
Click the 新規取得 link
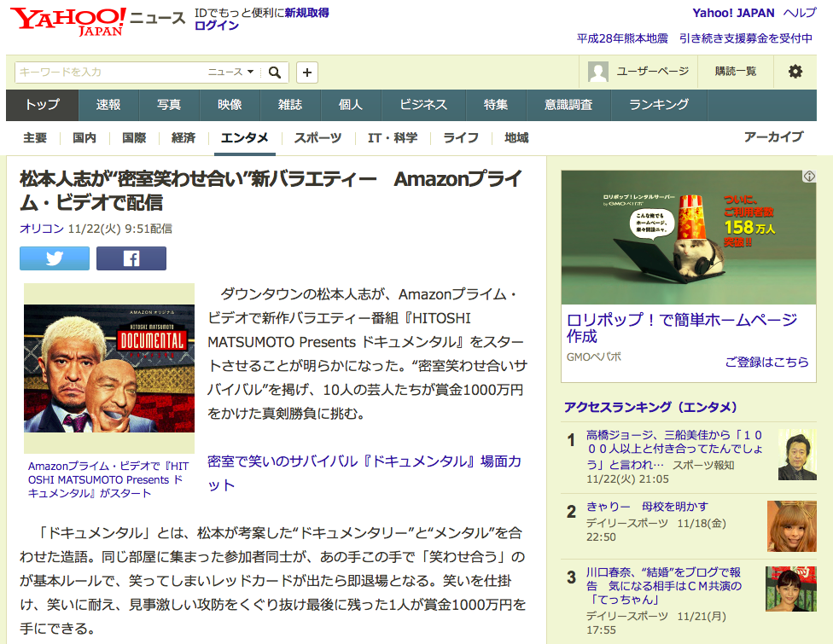306,13
